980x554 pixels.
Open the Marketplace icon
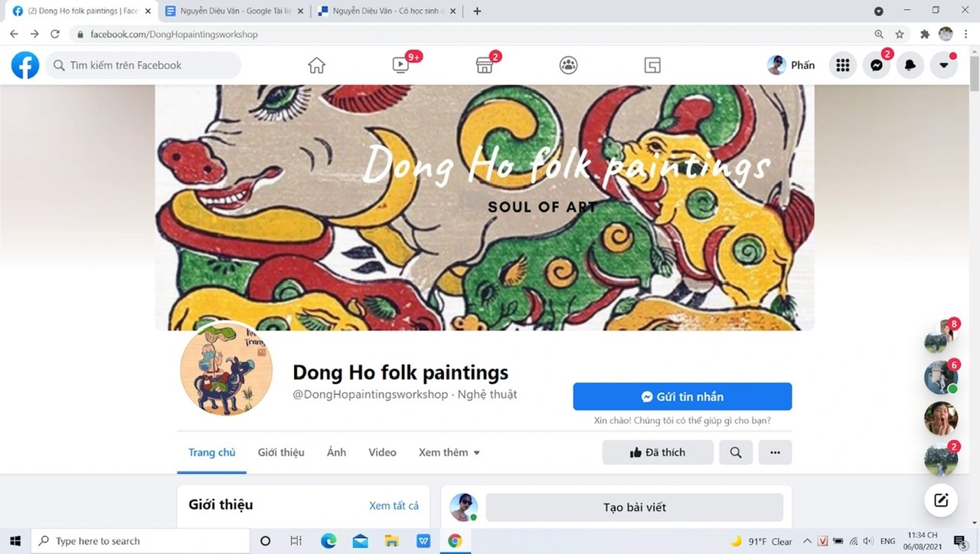click(484, 65)
